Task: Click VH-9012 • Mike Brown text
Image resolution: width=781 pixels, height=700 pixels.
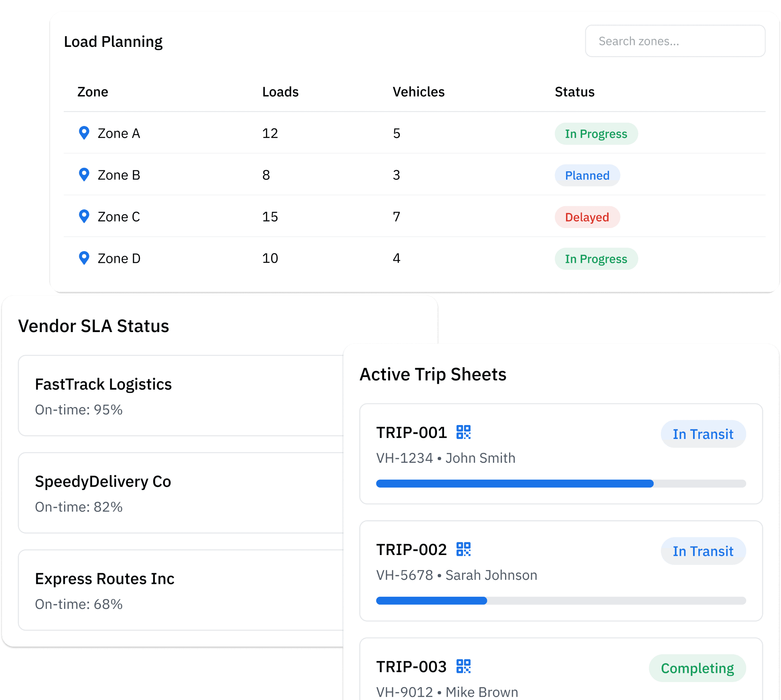Action: 447,692
